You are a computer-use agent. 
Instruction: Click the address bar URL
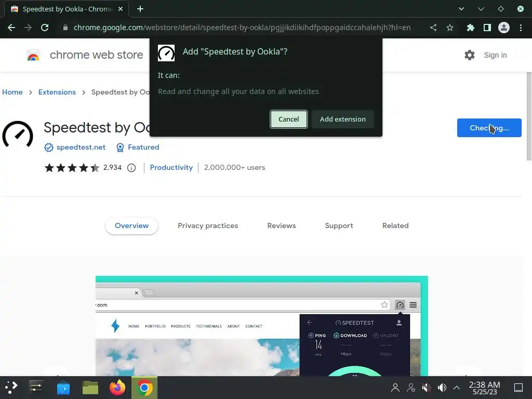pos(242,28)
